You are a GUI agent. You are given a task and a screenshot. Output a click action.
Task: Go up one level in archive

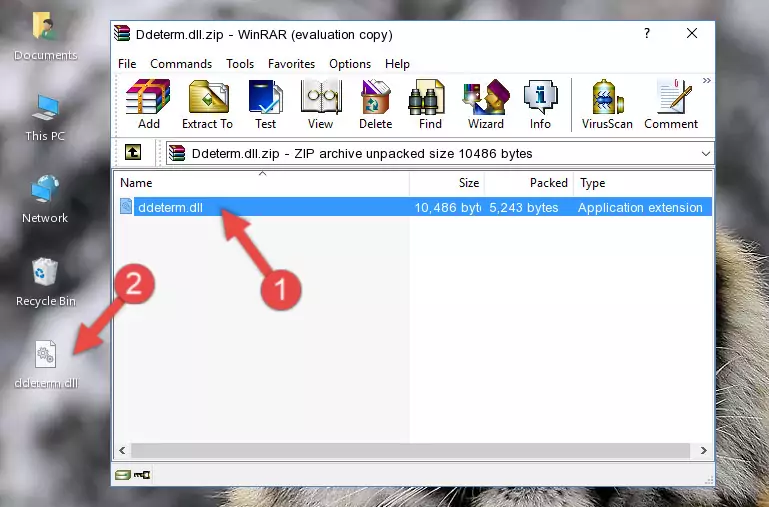click(133, 152)
